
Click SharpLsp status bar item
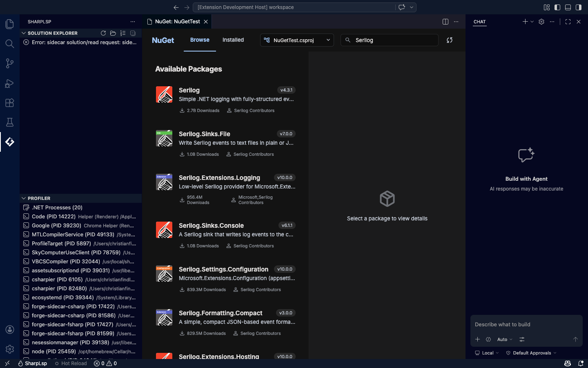click(x=32, y=364)
